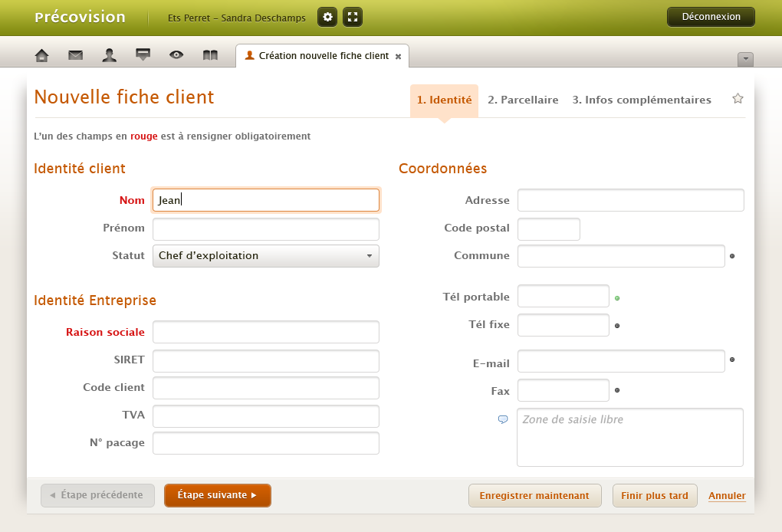Toggle the dot indicator beside the E-mail field
782x532 pixels.
coord(732,359)
